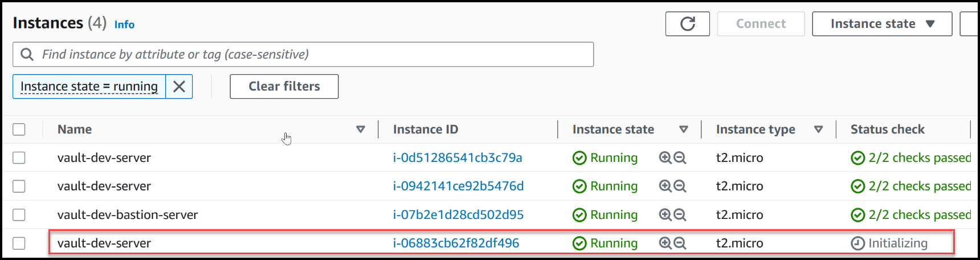This screenshot has width=980, height=260.
Task: Click the refresh instances icon button
Action: pyautogui.click(x=687, y=24)
